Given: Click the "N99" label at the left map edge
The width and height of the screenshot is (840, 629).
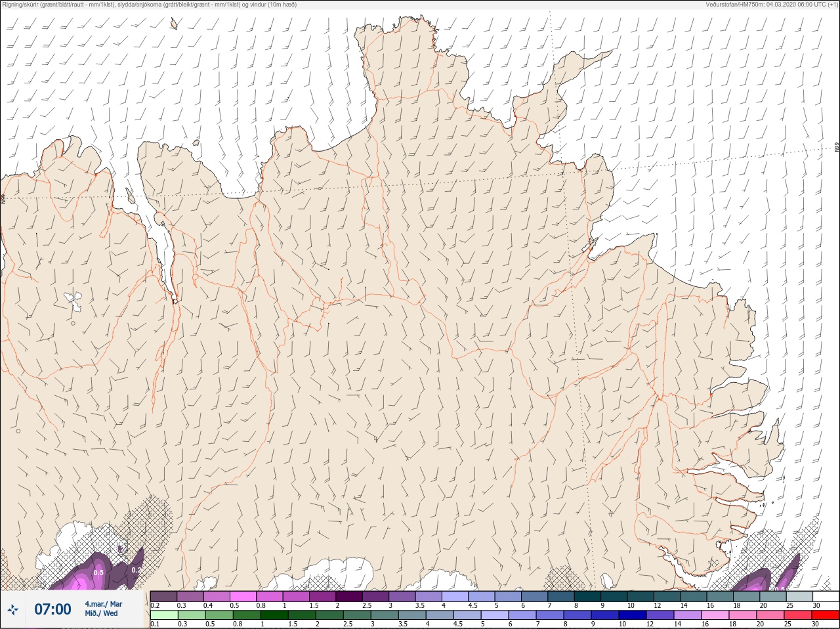Looking at the screenshot, I should pos(3,198).
